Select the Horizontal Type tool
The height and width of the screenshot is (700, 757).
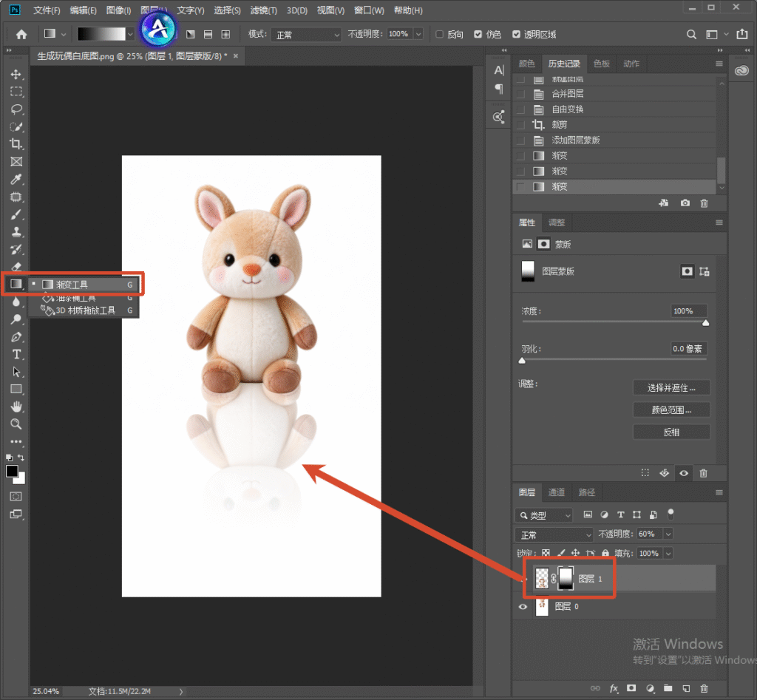[x=16, y=354]
